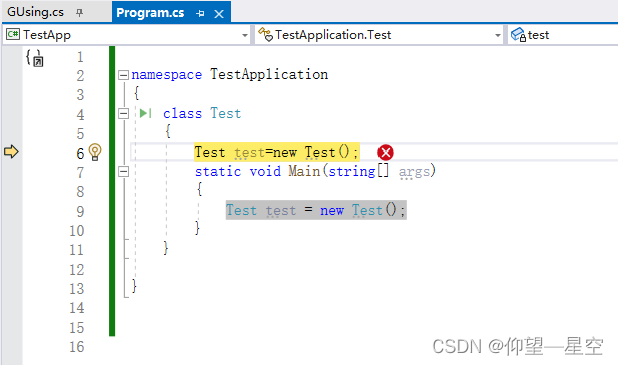Viewport: 618px width, 365px height.
Task: Close the Program.cs tab
Action: click(219, 14)
